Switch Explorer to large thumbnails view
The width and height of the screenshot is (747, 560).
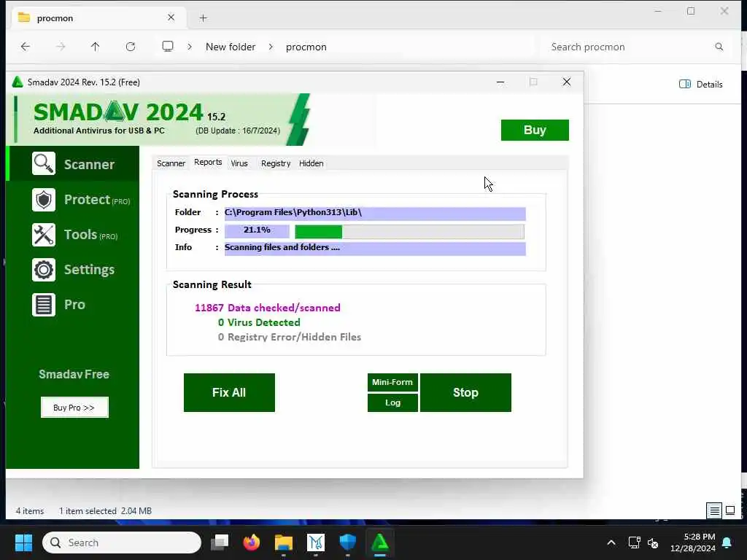click(730, 511)
